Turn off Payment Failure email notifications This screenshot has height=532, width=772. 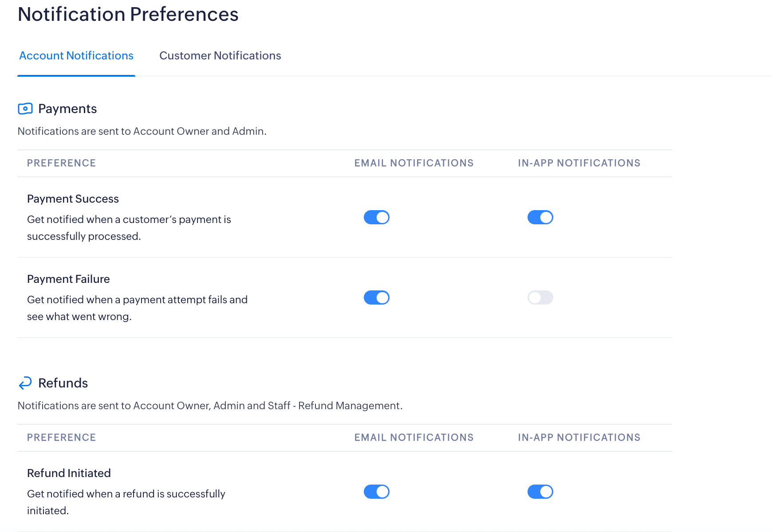(377, 297)
